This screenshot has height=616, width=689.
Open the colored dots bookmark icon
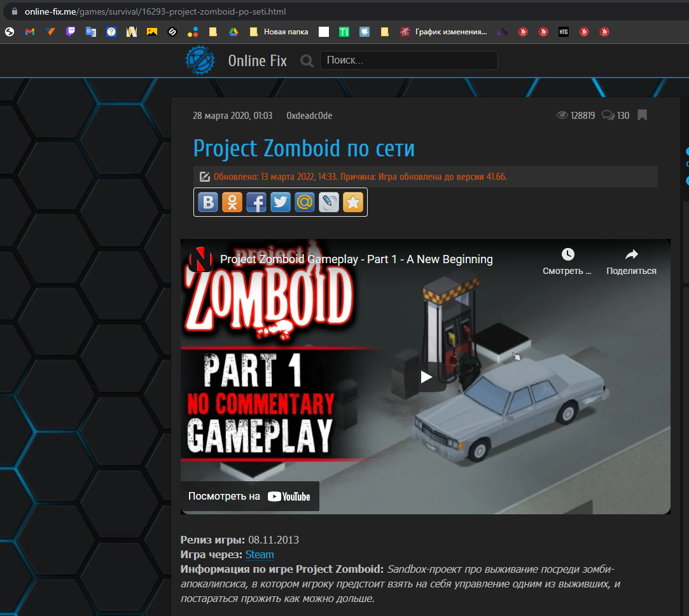[x=193, y=32]
